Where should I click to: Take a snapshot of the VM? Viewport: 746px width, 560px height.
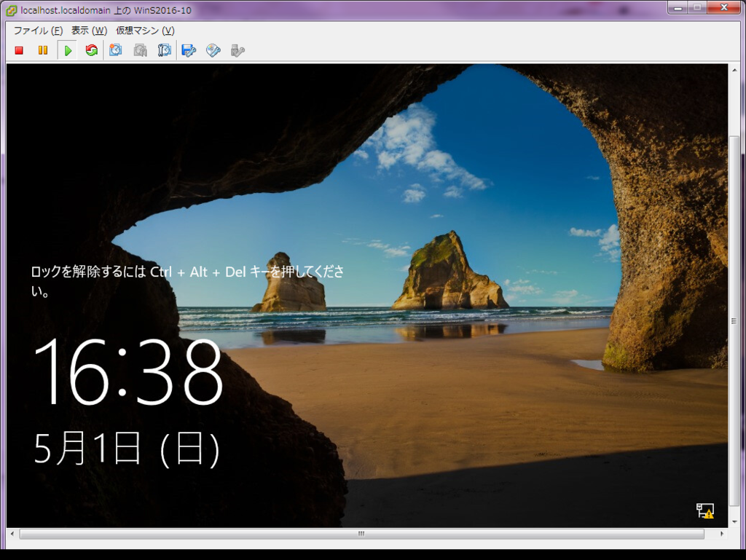click(115, 50)
